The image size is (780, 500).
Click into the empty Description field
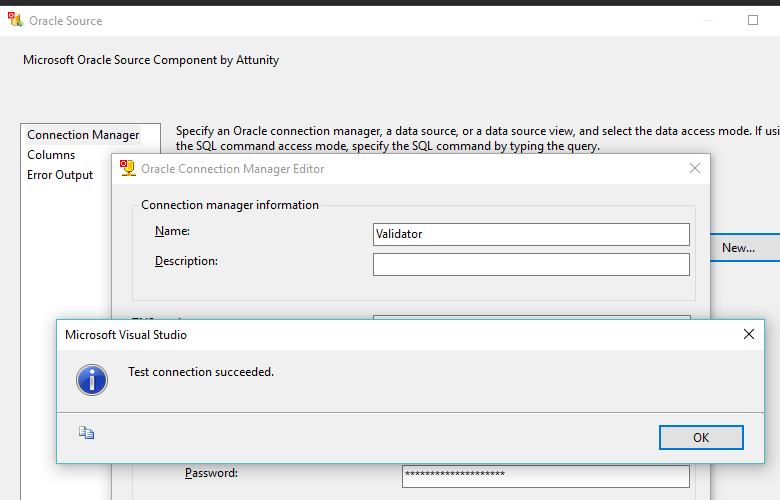coord(531,264)
